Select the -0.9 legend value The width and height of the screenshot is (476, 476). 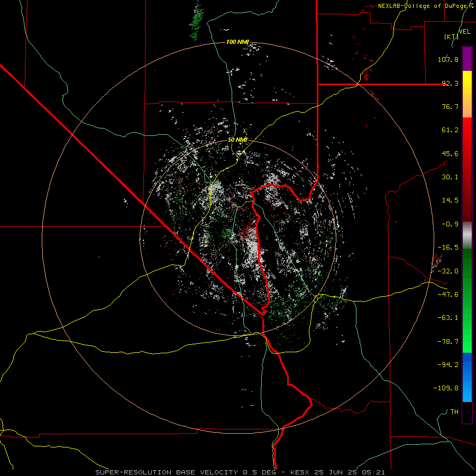[x=450, y=224]
